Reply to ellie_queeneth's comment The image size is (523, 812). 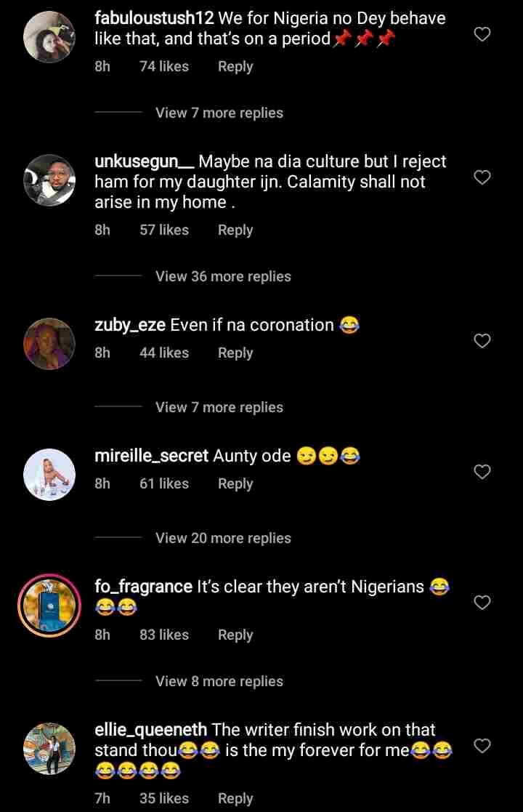235,798
